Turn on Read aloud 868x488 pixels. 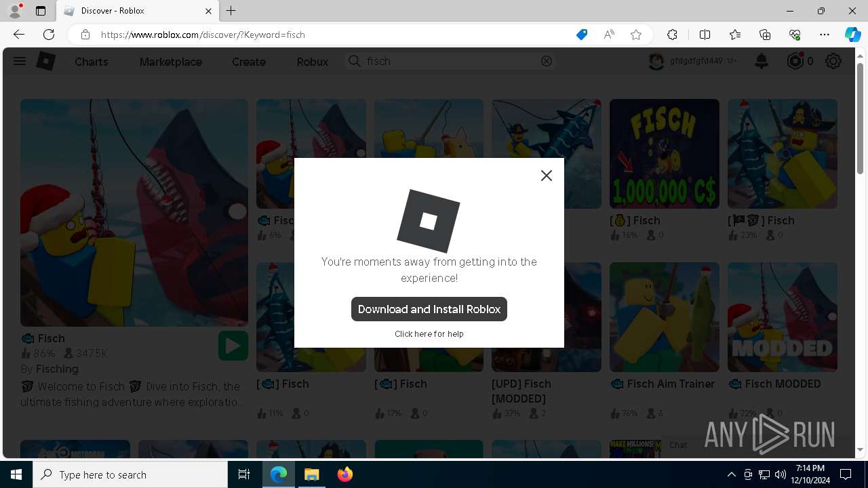[609, 35]
